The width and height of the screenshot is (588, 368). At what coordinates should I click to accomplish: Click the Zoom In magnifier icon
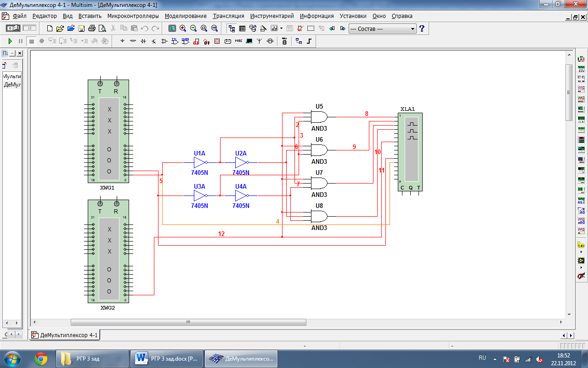(183, 29)
